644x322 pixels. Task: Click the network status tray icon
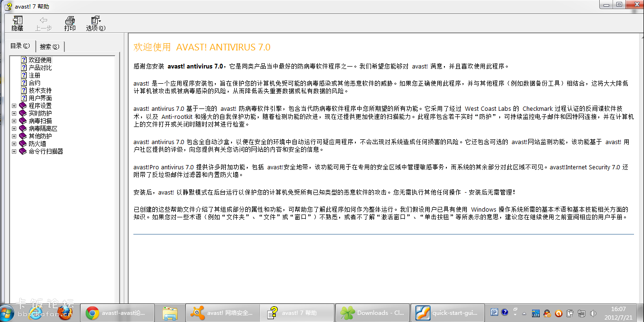(582, 313)
